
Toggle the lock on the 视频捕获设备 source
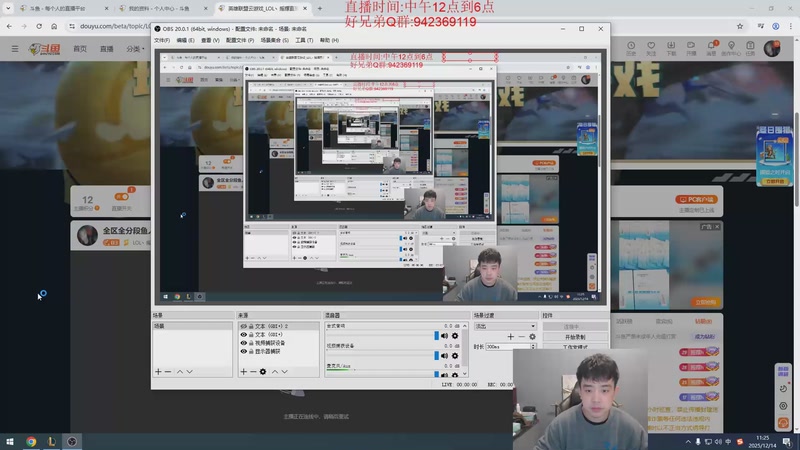pyautogui.click(x=251, y=343)
